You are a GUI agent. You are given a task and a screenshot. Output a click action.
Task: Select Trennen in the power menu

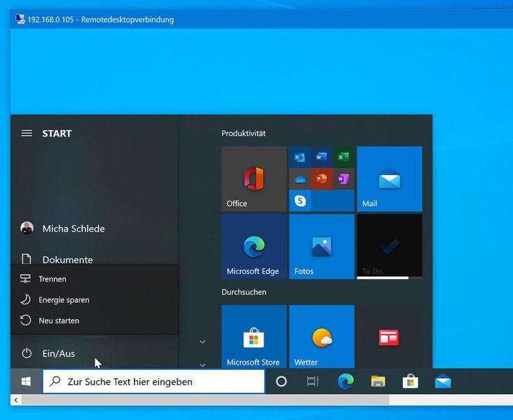(95, 279)
